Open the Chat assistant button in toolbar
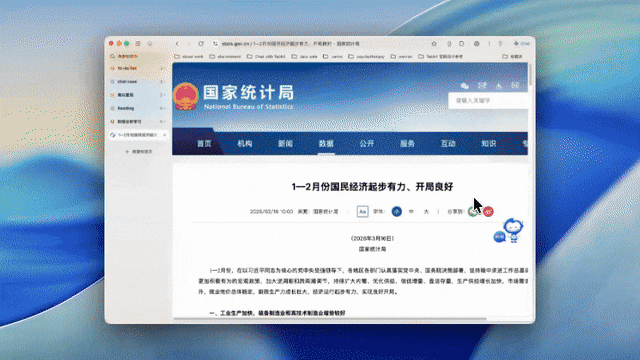The width and height of the screenshot is (640, 360). click(522, 43)
